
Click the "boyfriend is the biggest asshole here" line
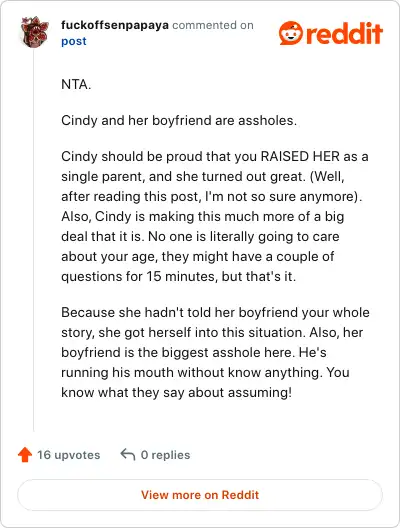click(194, 352)
